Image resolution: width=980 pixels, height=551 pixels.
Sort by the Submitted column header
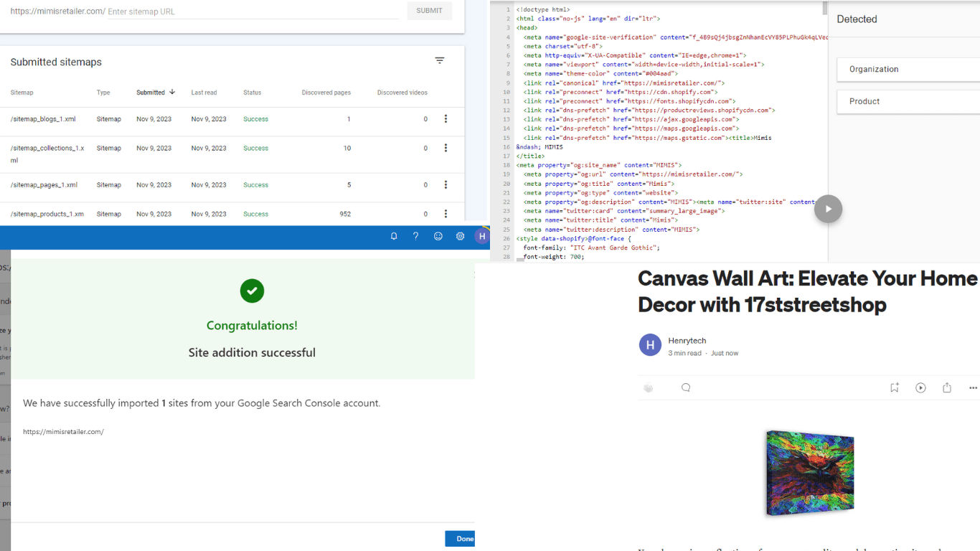156,93
